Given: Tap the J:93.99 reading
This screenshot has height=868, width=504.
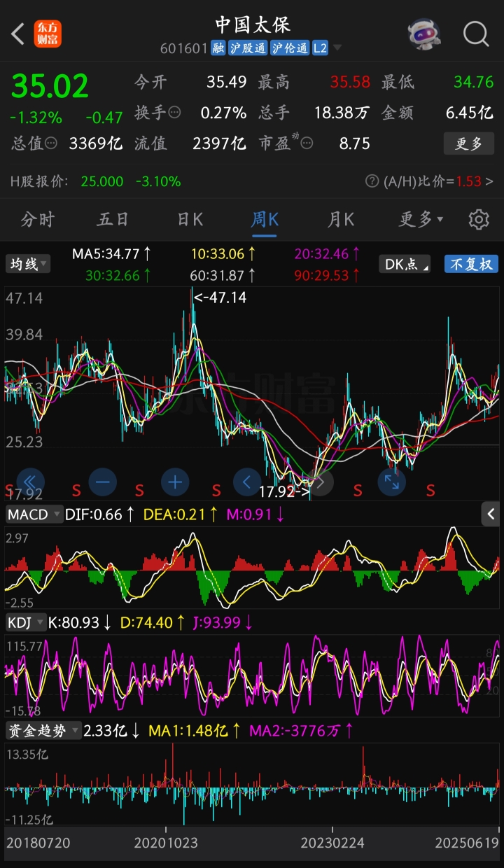Looking at the screenshot, I should tap(216, 622).
